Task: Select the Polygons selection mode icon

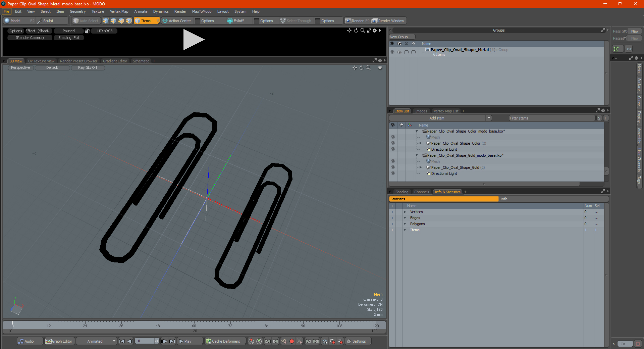Action: (121, 21)
